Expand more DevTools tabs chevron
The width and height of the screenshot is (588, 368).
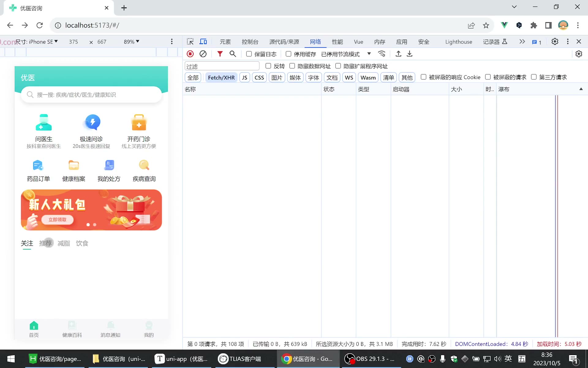pyautogui.click(x=522, y=41)
